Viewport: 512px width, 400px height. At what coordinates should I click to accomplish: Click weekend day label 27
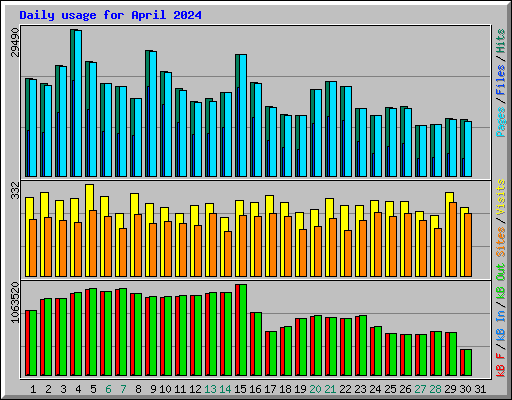[420, 389]
